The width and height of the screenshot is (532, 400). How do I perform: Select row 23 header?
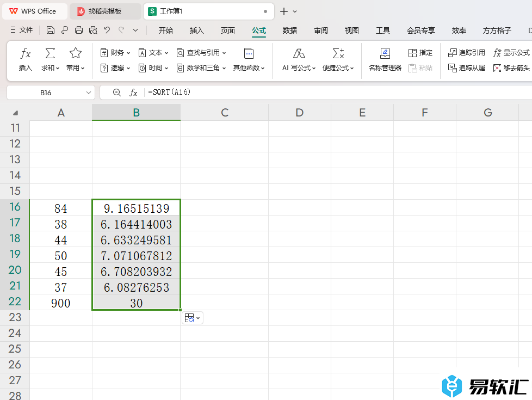tap(15, 317)
